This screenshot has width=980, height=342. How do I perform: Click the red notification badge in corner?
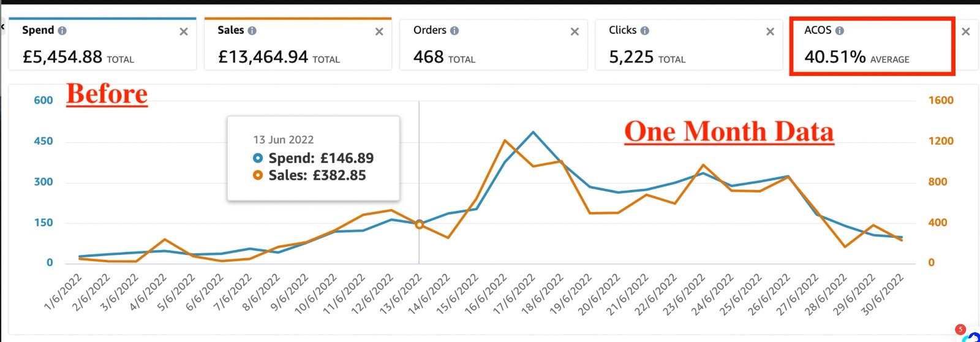(x=960, y=329)
